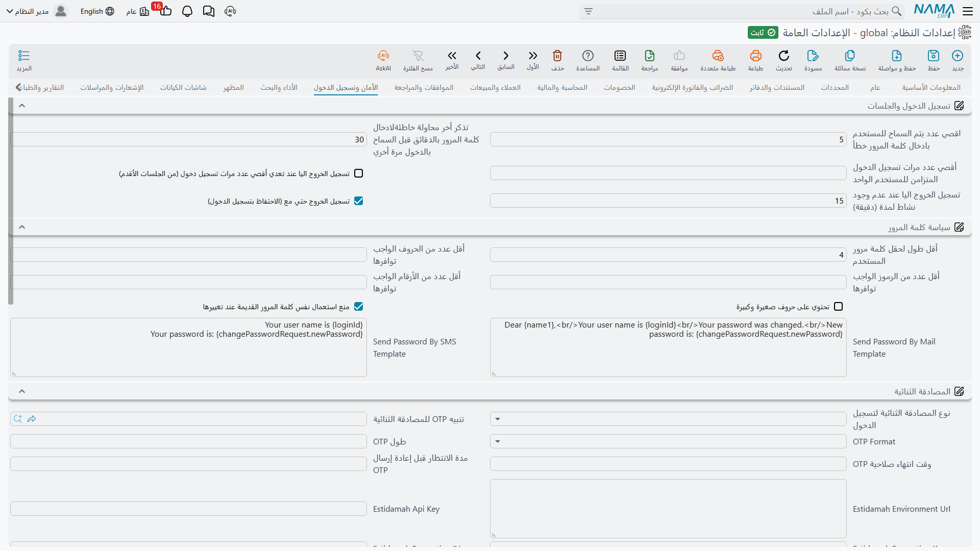The image size is (980, 551).
Task: Click the جديد (New) toolbar icon
Action: click(x=958, y=56)
